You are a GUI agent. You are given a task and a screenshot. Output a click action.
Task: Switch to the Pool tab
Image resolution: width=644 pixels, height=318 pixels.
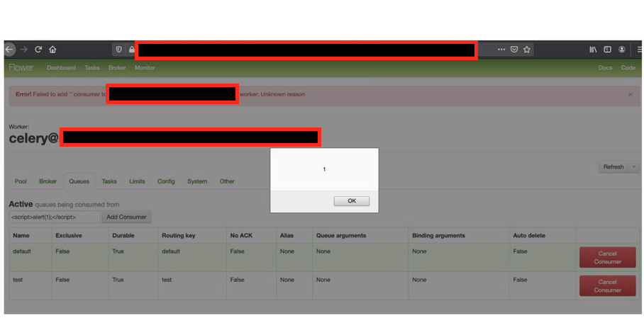coord(21,181)
